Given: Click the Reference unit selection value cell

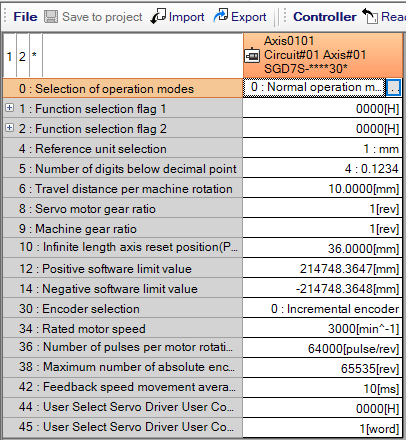Looking at the screenshot, I should point(323,148).
